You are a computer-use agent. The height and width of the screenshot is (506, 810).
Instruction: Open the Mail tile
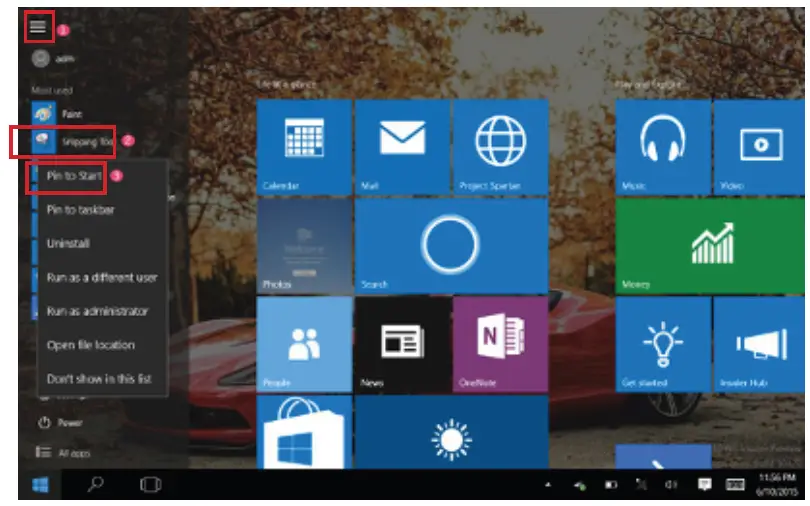pyautogui.click(x=402, y=147)
